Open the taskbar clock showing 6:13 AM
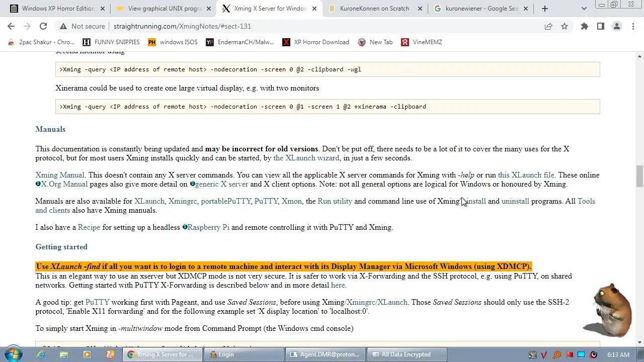Image resolution: width=644 pixels, height=362 pixels. point(618,354)
